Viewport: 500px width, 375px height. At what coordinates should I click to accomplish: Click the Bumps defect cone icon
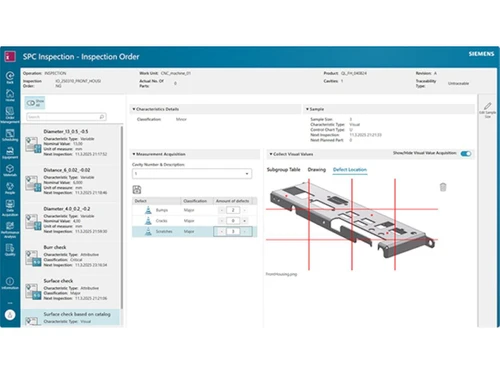pyautogui.click(x=148, y=210)
